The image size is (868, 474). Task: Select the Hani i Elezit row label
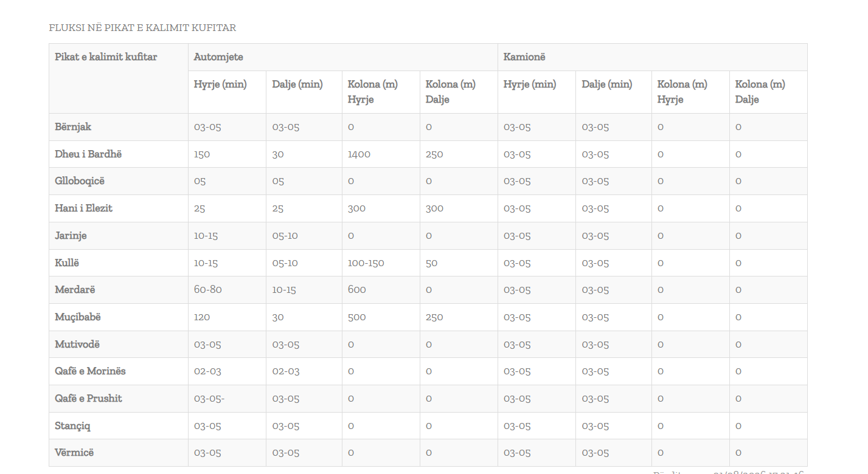84,208
